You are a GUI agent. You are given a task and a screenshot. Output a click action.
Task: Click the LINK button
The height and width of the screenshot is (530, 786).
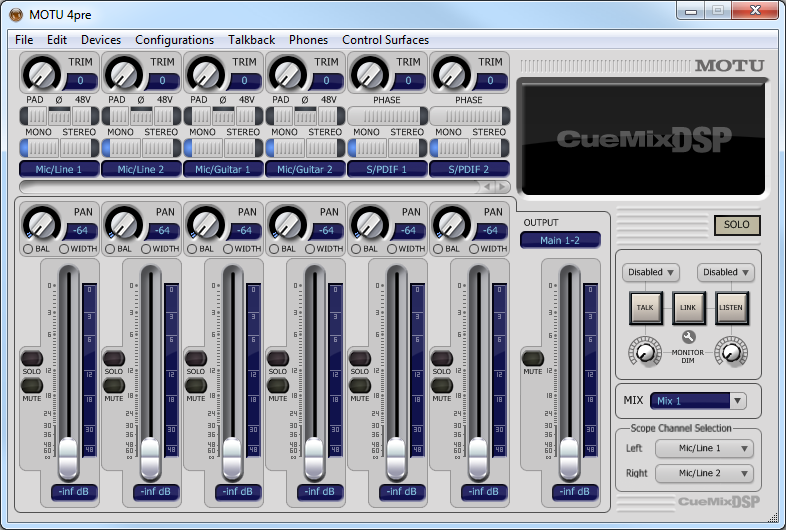tap(688, 307)
